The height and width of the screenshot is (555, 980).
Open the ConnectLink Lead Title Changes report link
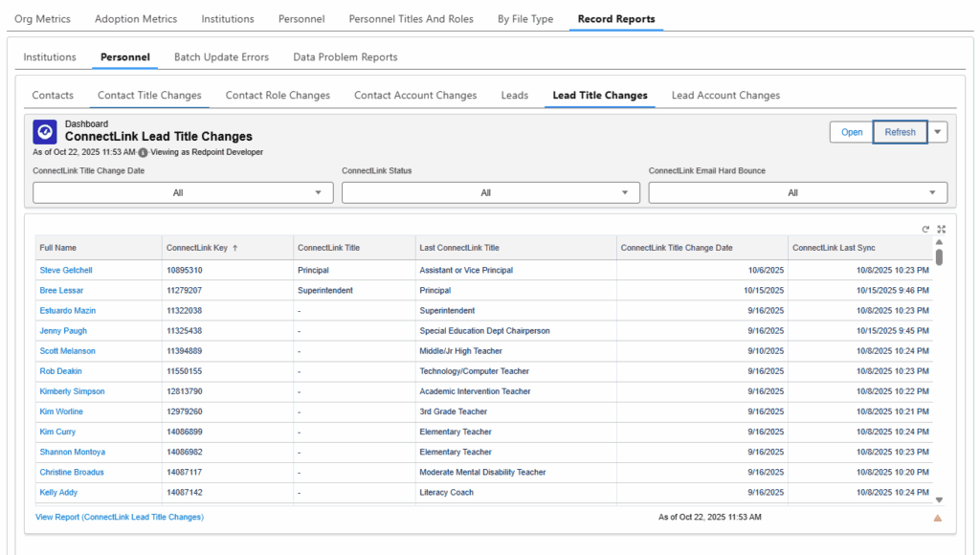(x=119, y=516)
